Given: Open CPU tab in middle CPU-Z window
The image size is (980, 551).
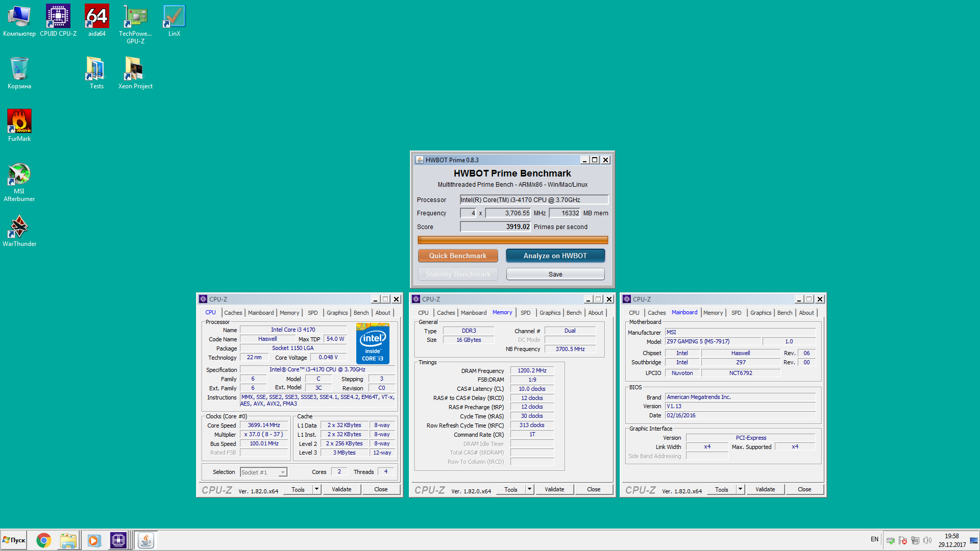Looking at the screenshot, I should pyautogui.click(x=423, y=313).
